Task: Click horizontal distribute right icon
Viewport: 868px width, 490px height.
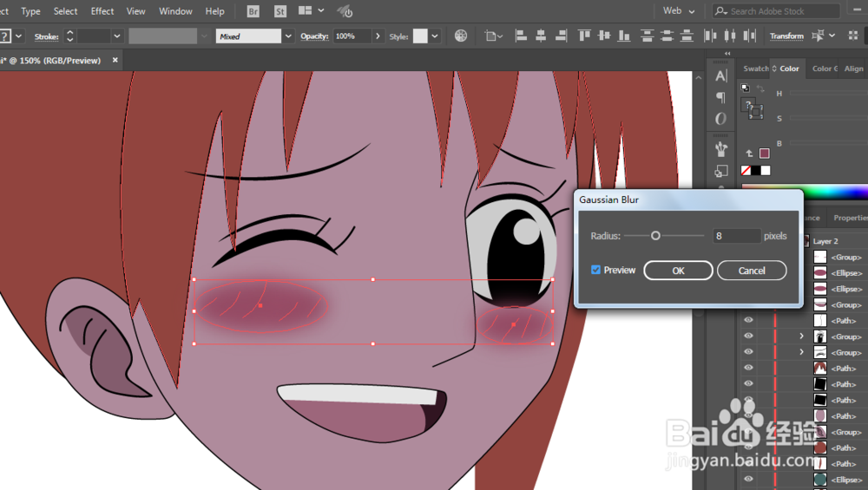Action: point(750,36)
